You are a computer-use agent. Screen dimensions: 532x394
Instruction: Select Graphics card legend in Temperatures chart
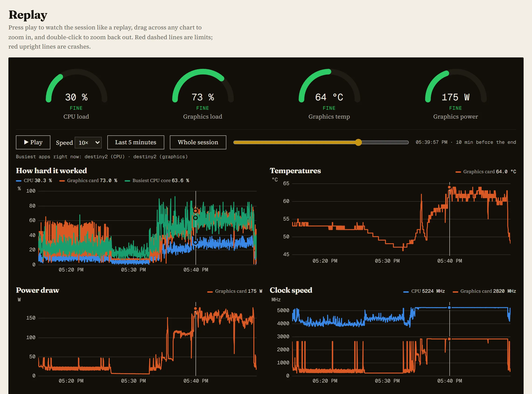click(486, 172)
